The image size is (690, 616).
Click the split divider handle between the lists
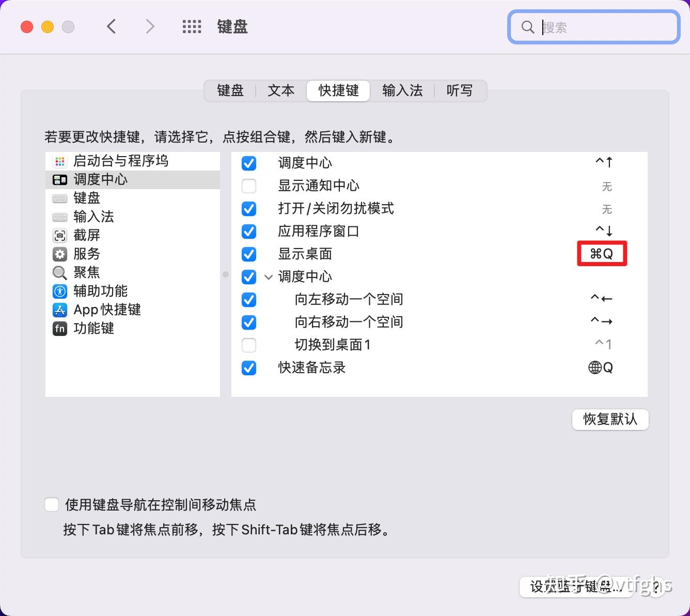pyautogui.click(x=226, y=274)
